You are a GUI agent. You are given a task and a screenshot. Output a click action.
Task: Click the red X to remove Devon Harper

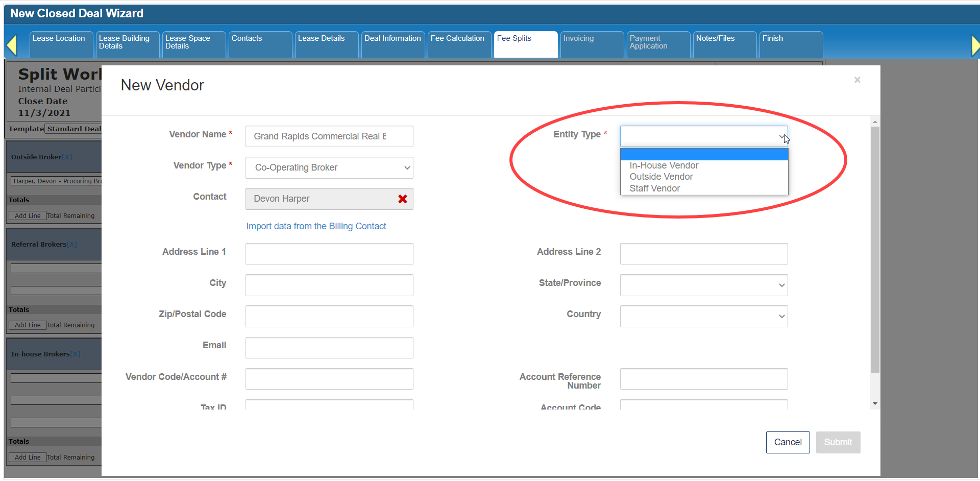point(402,199)
